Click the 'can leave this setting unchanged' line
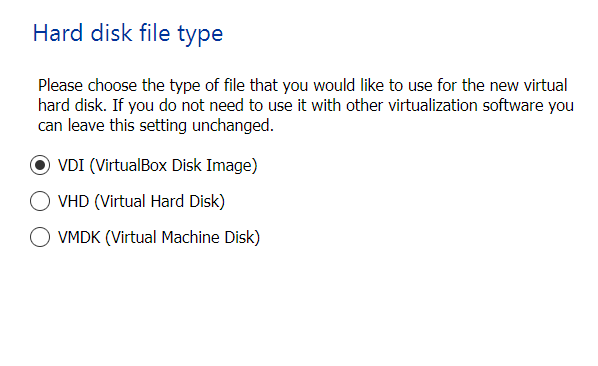The height and width of the screenshot is (366, 598). (156, 125)
